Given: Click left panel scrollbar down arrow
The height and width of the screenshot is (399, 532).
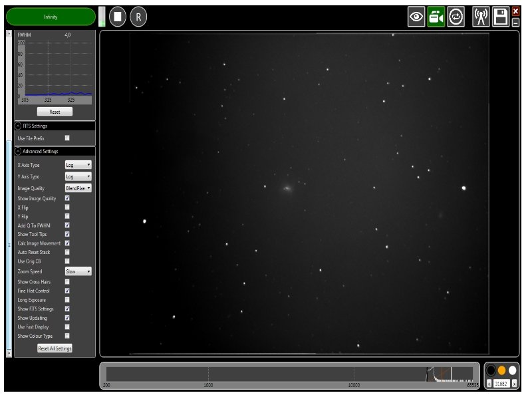Looking at the screenshot, I should [x=9, y=354].
